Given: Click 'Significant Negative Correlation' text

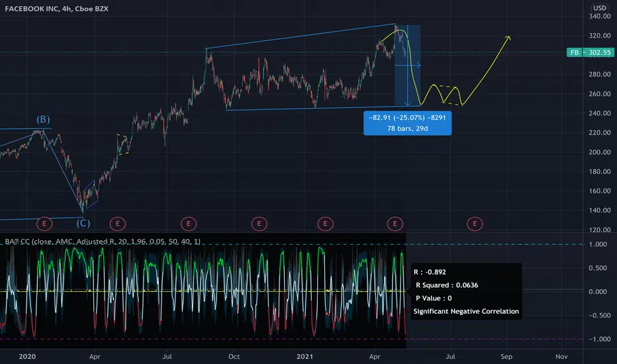Looking at the screenshot, I should point(466,311).
